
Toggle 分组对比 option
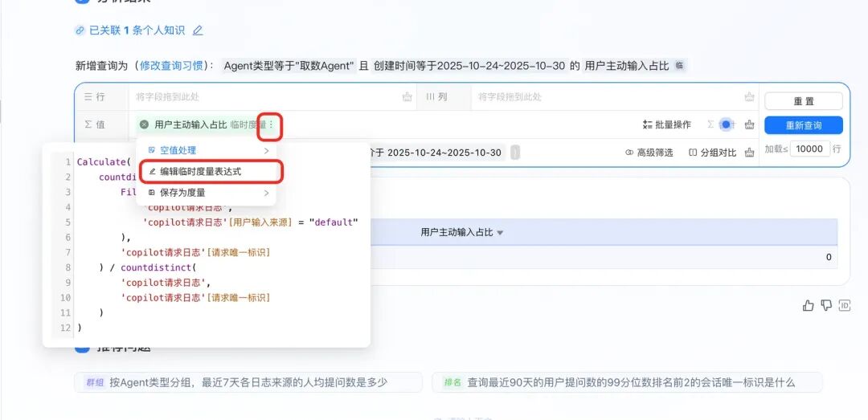pos(712,153)
